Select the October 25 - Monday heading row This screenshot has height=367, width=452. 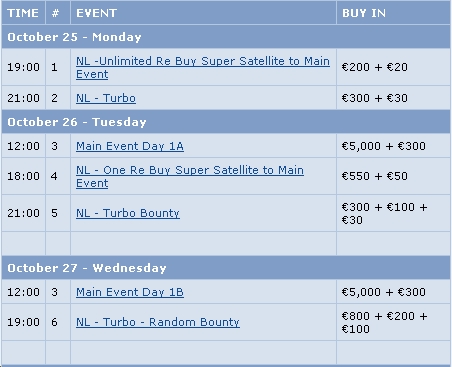(226, 37)
